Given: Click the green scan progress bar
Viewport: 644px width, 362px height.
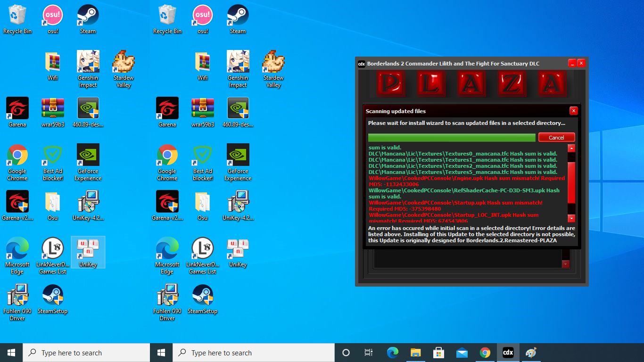Looking at the screenshot, I should pyautogui.click(x=451, y=138).
